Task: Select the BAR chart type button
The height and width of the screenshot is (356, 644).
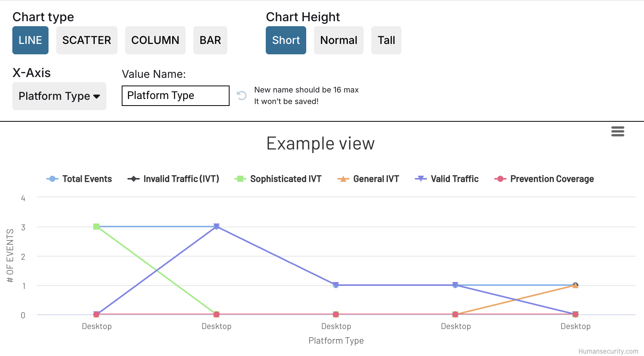Action: click(210, 40)
